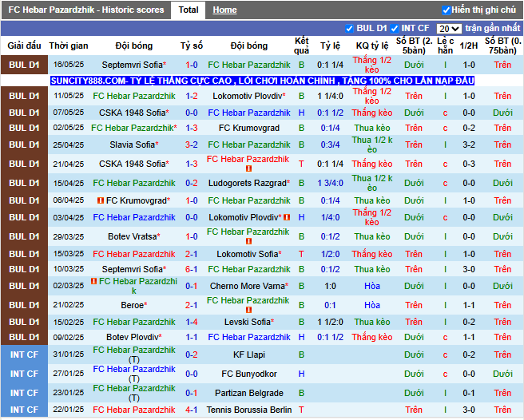Viewport: 524px width, 420px height.
Task: Click red card icon under Hebar in 21/04/25 row
Action: tap(248, 168)
